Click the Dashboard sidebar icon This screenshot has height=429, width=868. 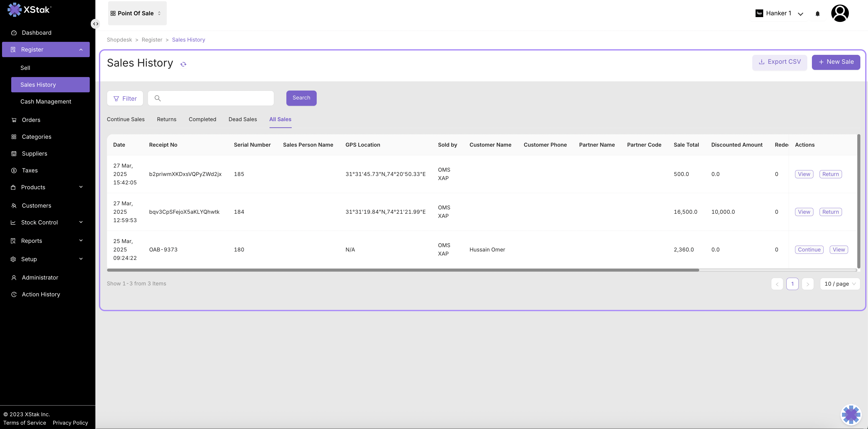(x=14, y=33)
